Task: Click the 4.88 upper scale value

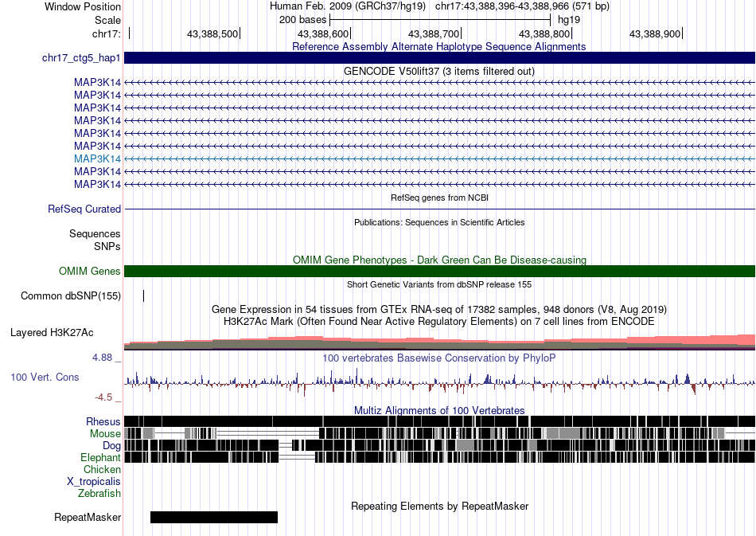Action: (102, 358)
